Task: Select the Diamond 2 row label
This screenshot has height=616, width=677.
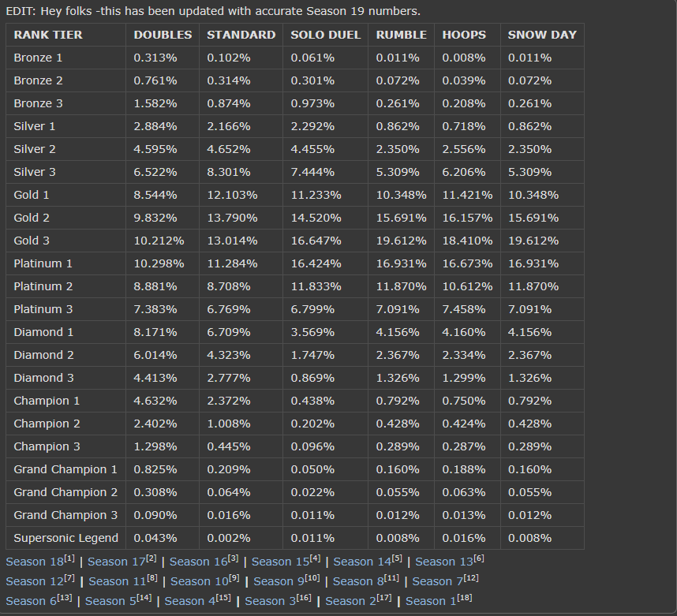Action: point(43,355)
